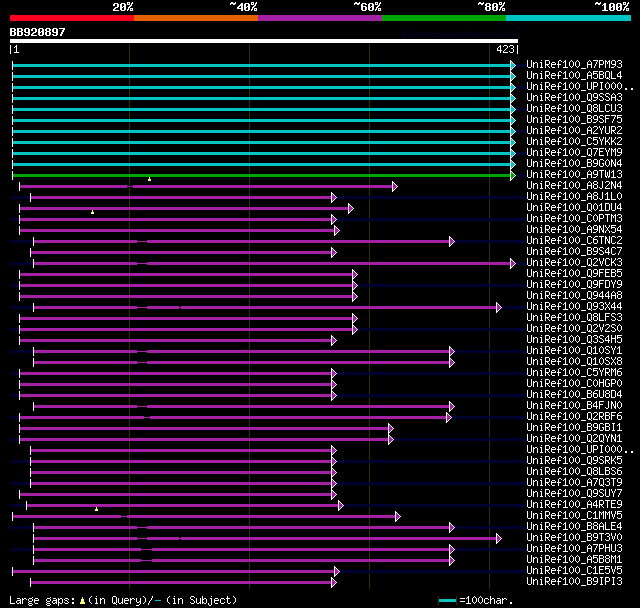The height and width of the screenshot is (608, 640).
Task: Click the arrowhead ending the C6TNC2 alignment
Action: click(452, 242)
